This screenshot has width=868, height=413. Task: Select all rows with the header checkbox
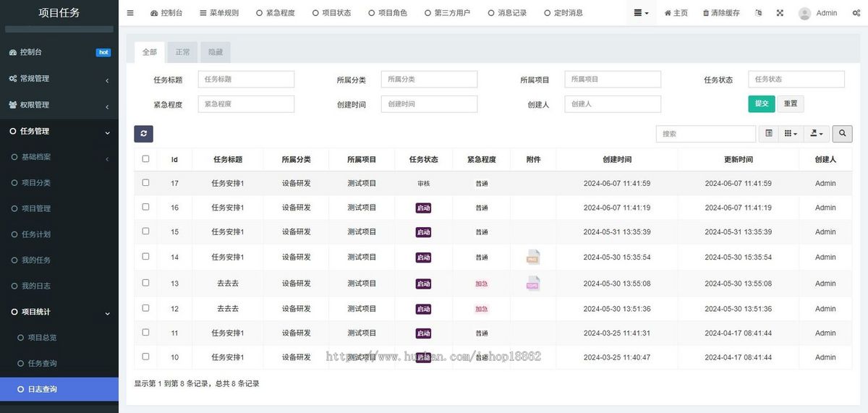click(145, 159)
